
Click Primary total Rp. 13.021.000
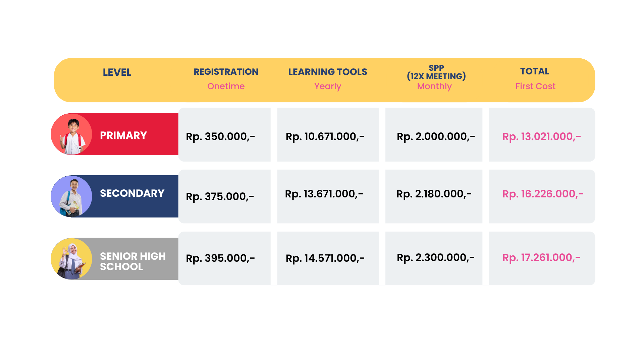click(542, 136)
